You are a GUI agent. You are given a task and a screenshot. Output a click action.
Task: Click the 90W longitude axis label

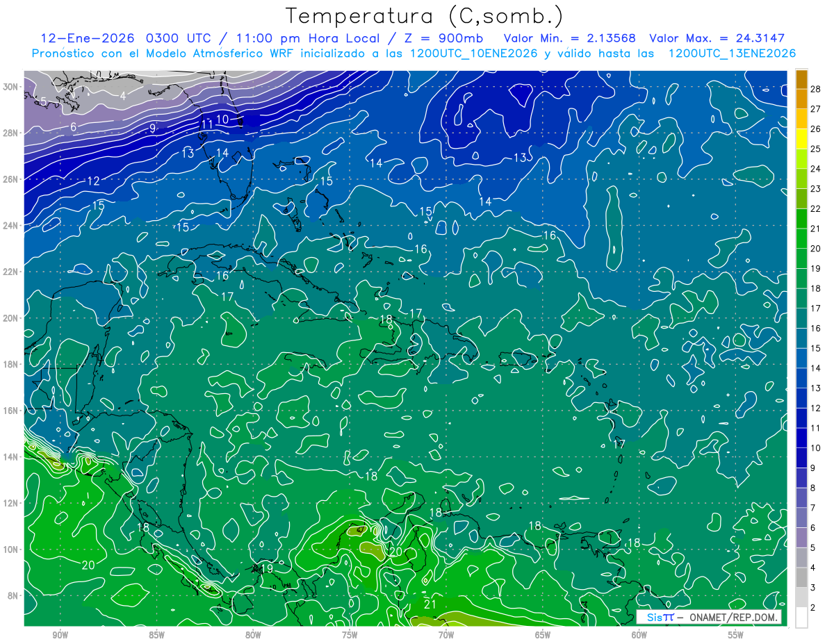click(x=60, y=635)
